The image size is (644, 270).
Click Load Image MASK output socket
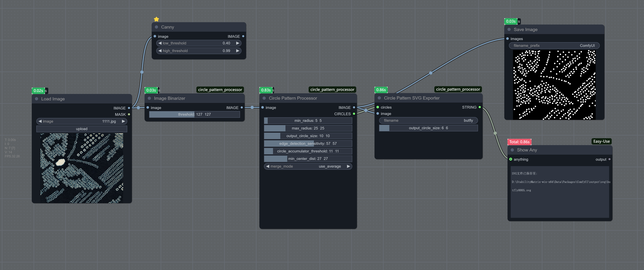pos(129,114)
